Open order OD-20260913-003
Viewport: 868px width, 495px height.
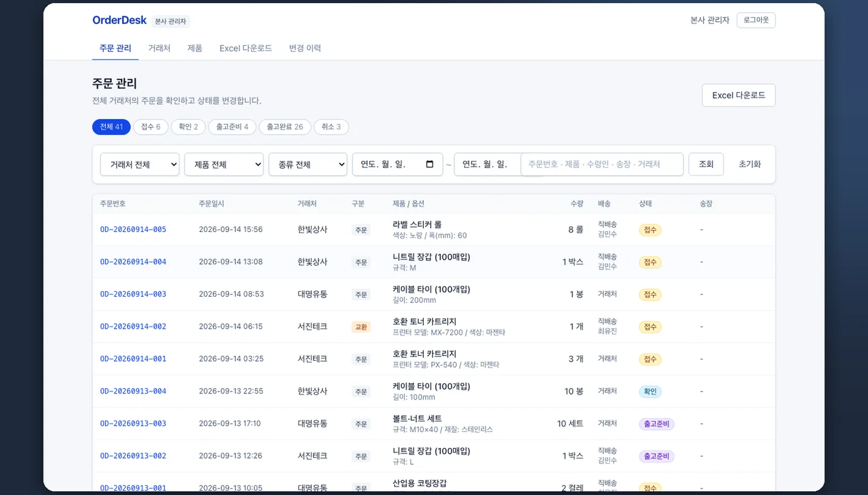pos(133,424)
